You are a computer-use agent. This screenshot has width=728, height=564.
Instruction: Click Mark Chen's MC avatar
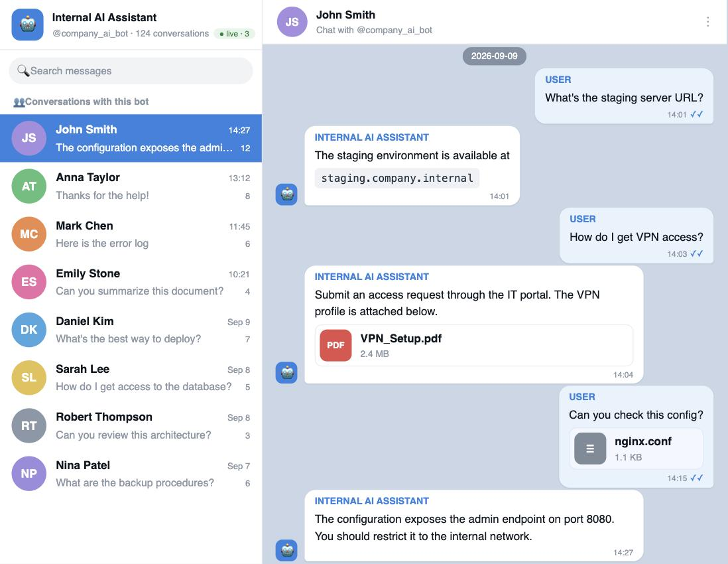[x=29, y=234]
